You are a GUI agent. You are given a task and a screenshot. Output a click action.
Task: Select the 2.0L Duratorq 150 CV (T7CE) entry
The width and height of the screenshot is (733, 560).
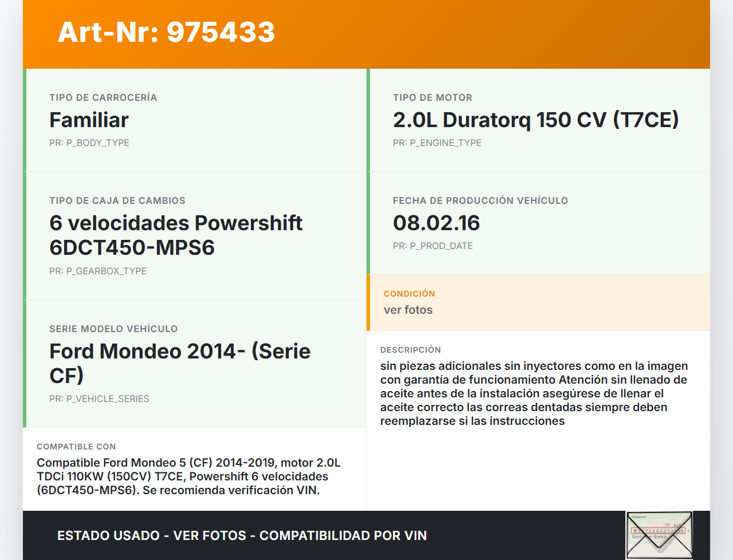[535, 120]
